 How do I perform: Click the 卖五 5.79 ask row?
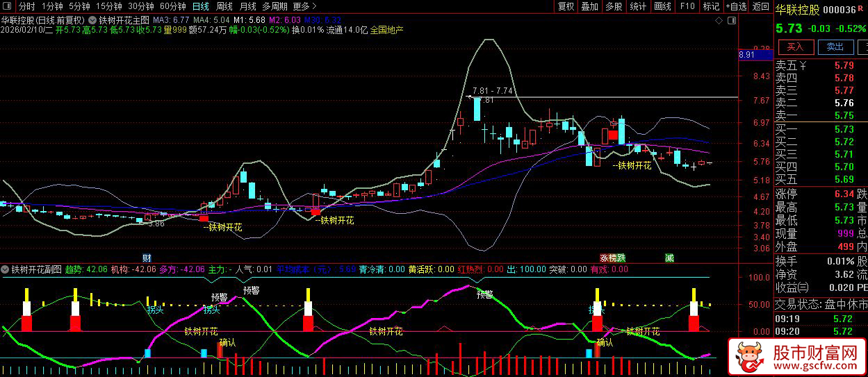pos(821,66)
